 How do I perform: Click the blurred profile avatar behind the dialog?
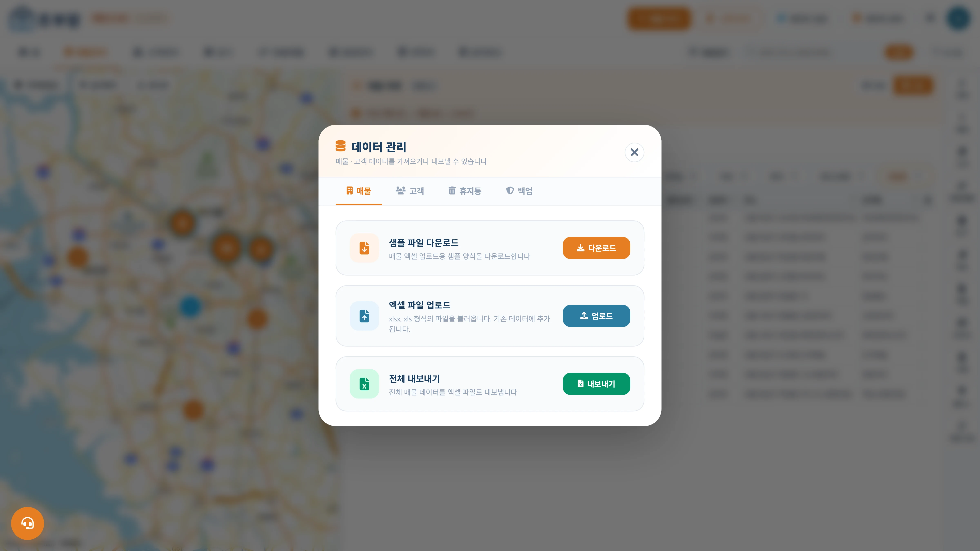958,18
